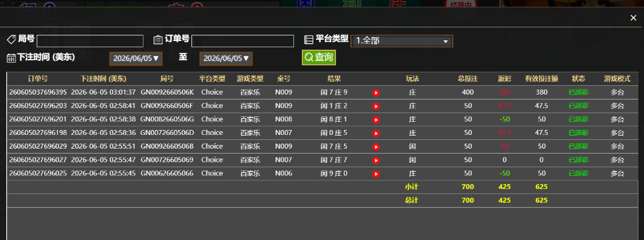Select order number 260605027696201

pos(38,119)
